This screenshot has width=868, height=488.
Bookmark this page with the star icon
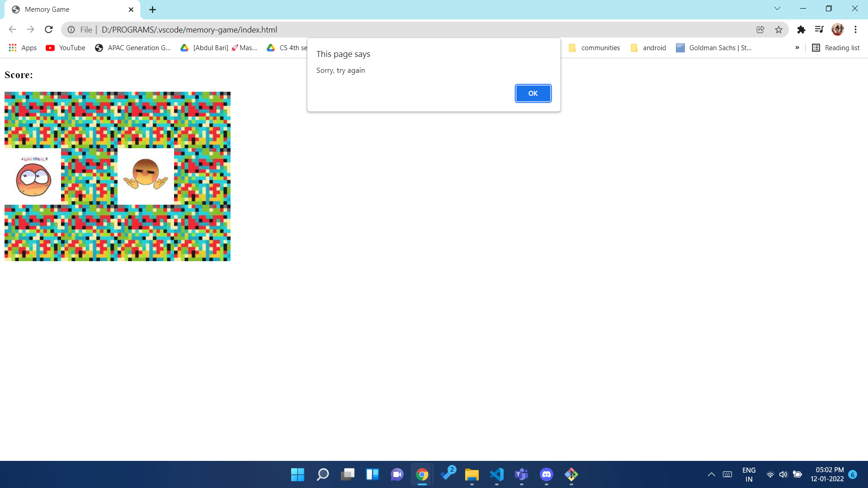click(778, 30)
